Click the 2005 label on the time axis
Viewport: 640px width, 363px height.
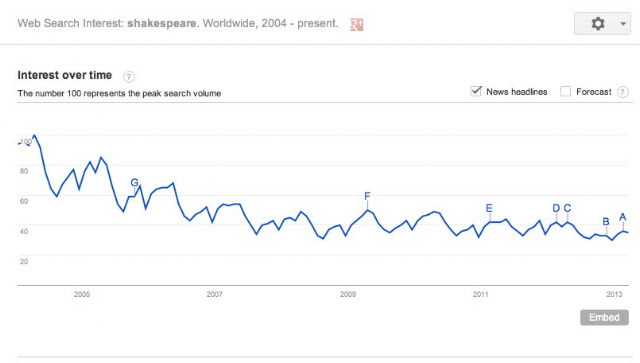(x=82, y=294)
